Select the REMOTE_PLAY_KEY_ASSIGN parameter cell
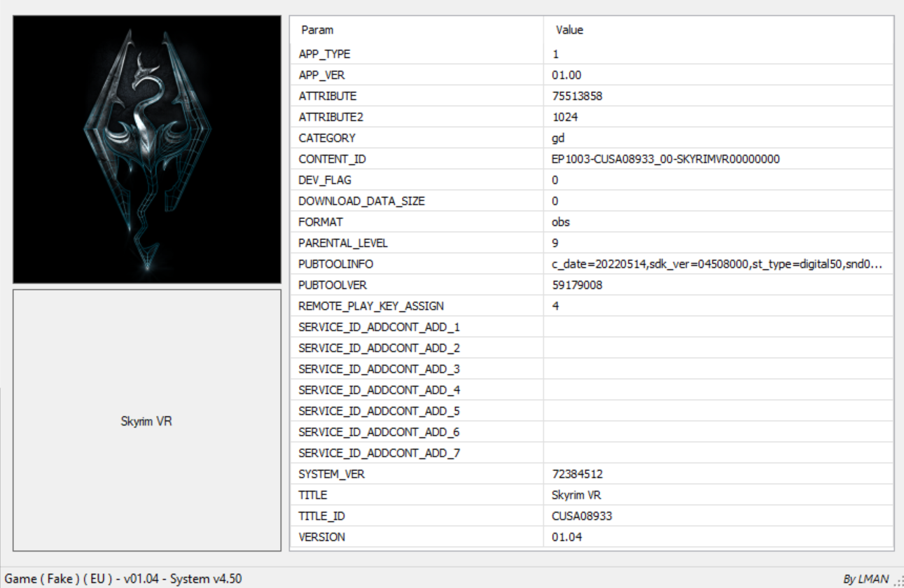Screen dimensions: 904x588 coord(371,306)
